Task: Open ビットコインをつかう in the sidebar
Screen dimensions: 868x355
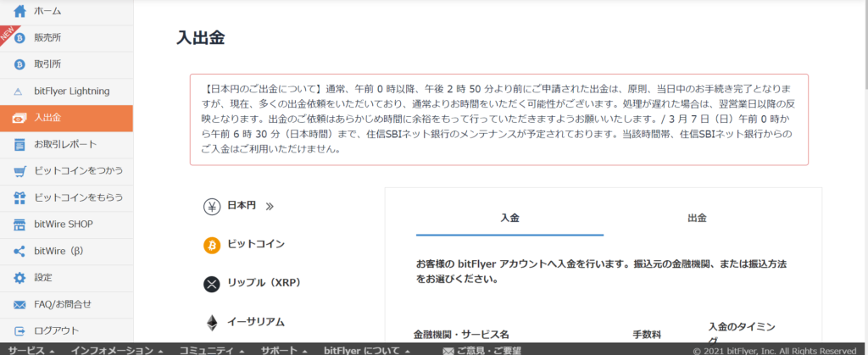Action: click(66, 171)
